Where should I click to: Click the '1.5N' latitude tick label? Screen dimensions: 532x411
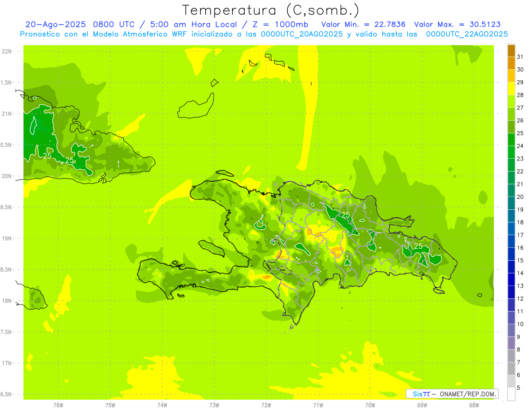pos(7,82)
